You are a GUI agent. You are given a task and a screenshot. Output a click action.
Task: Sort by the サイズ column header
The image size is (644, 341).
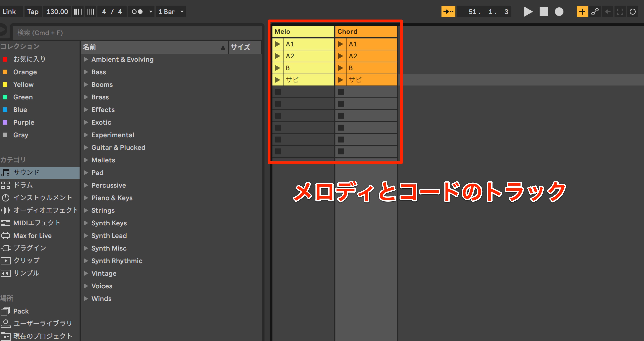pos(245,47)
